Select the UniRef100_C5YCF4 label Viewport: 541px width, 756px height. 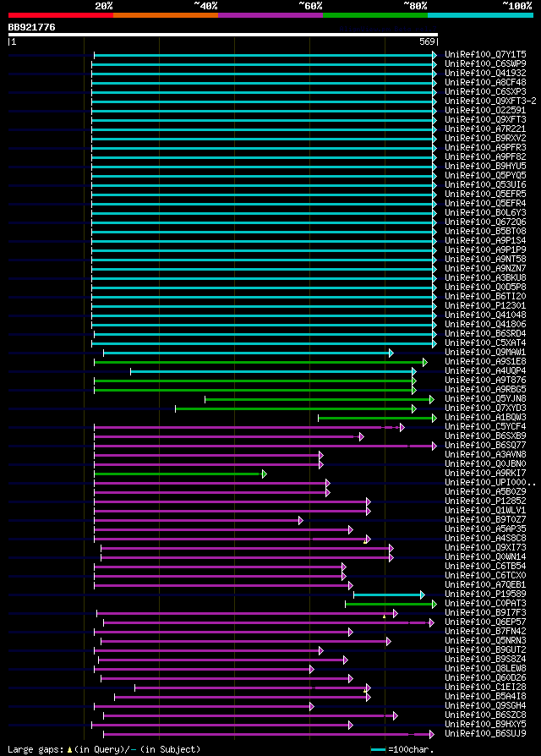coord(485,427)
